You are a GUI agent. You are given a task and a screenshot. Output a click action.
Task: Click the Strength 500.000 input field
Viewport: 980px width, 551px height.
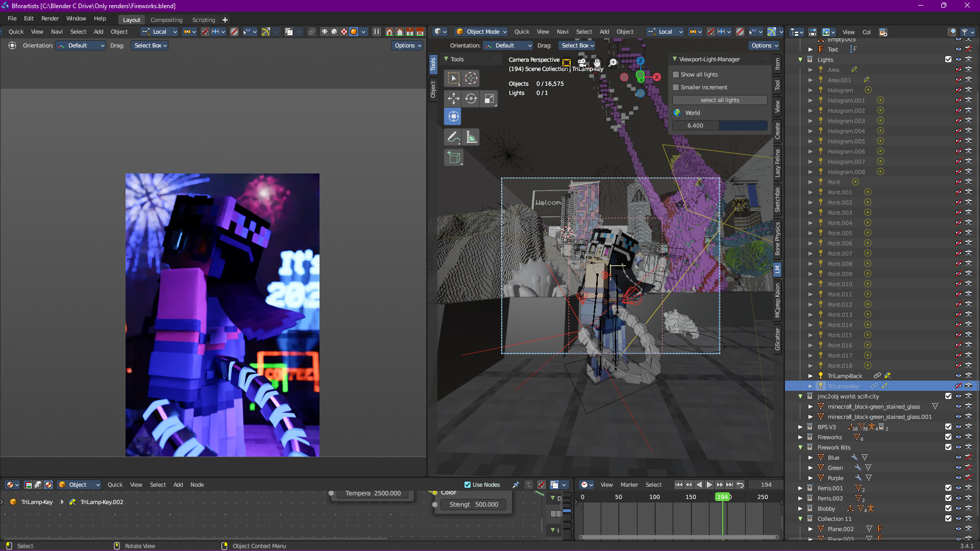pos(473,505)
